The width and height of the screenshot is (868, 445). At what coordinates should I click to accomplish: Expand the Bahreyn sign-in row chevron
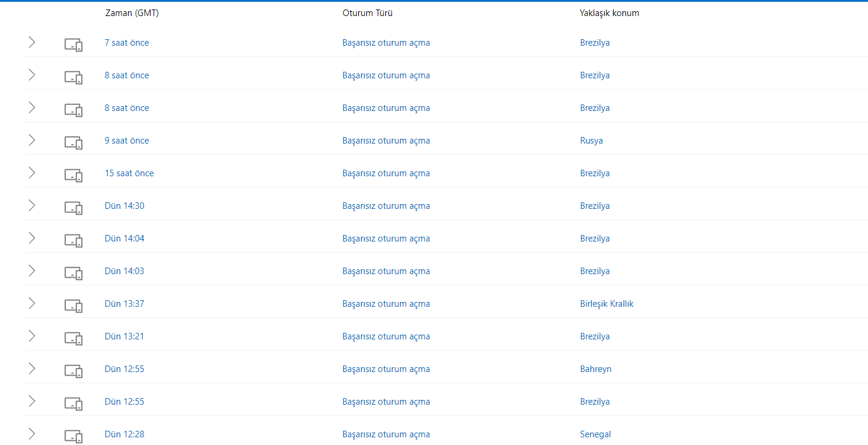click(x=32, y=368)
